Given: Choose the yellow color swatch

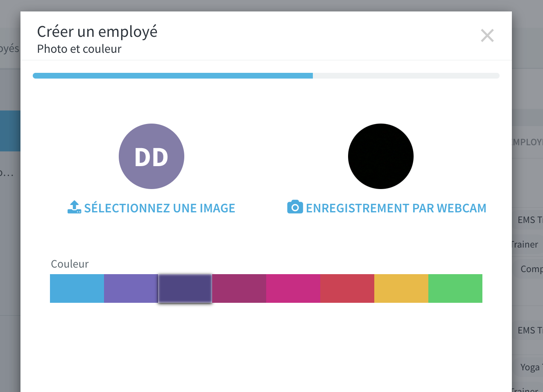Looking at the screenshot, I should click(401, 288).
